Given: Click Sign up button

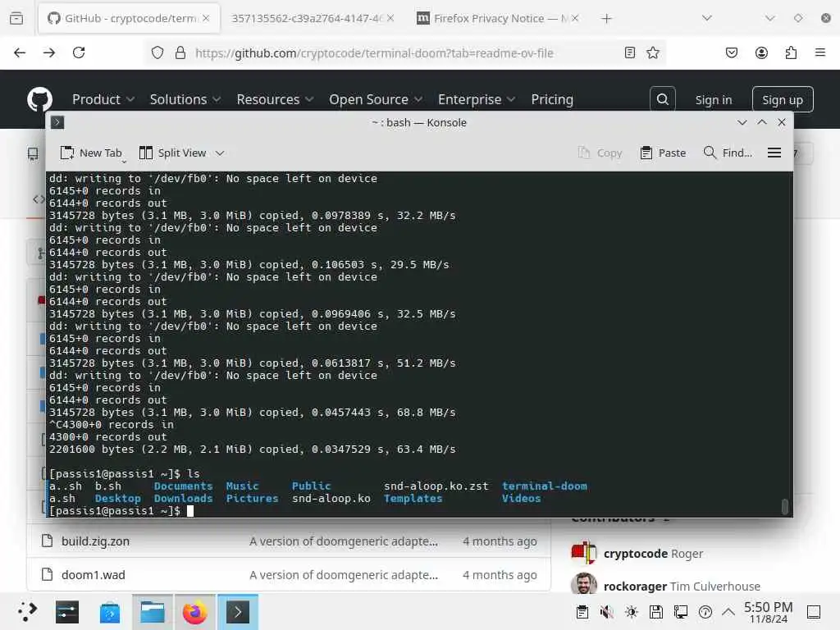Looking at the screenshot, I should point(783,99).
